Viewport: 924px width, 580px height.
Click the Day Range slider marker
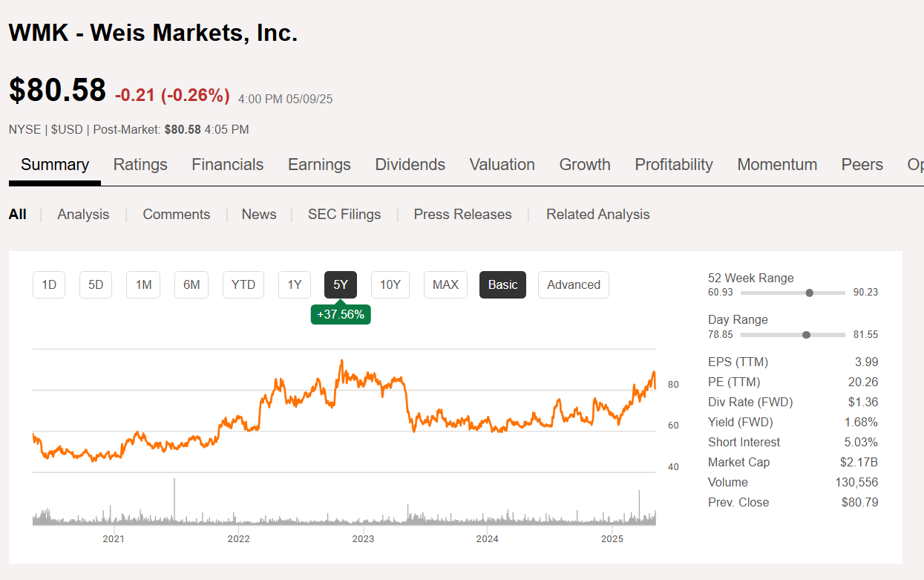(x=806, y=335)
